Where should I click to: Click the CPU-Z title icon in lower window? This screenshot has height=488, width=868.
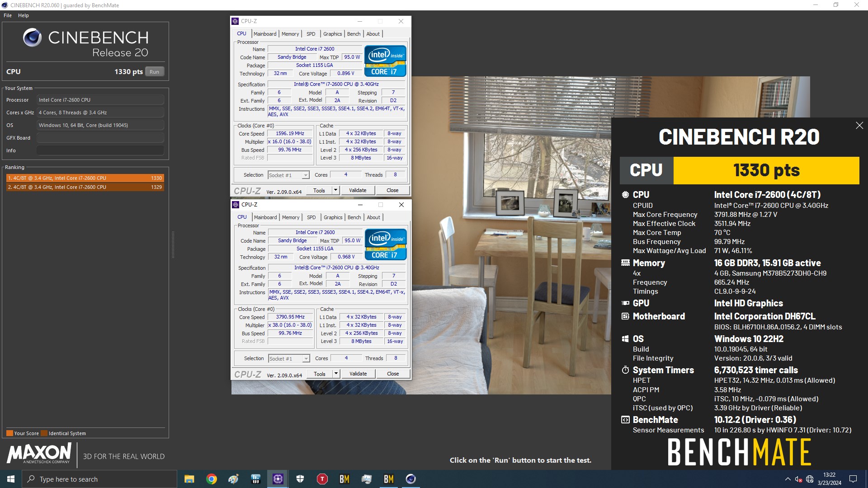236,205
